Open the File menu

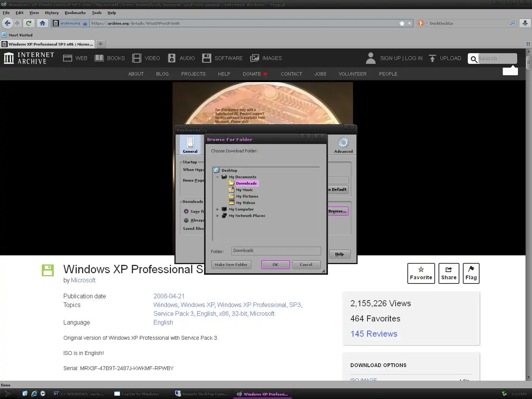[6, 13]
